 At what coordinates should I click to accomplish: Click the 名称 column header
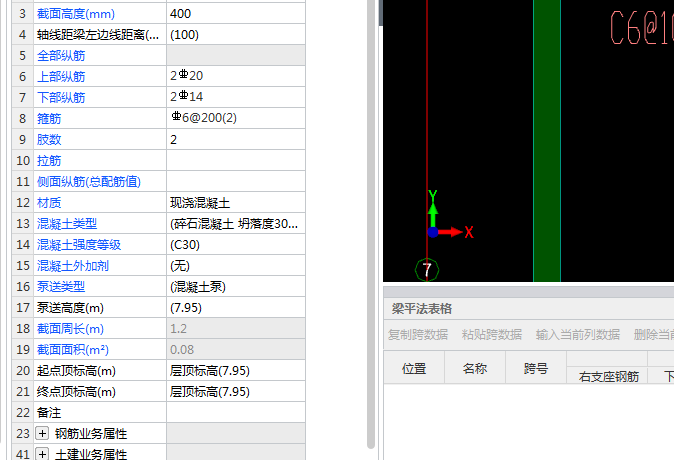475,368
